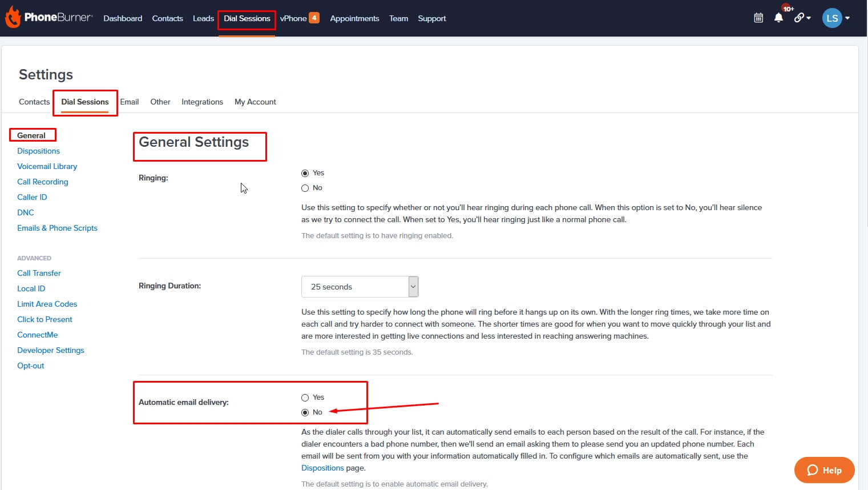Open the Ringing Duration dropdown
868x490 pixels.
360,287
